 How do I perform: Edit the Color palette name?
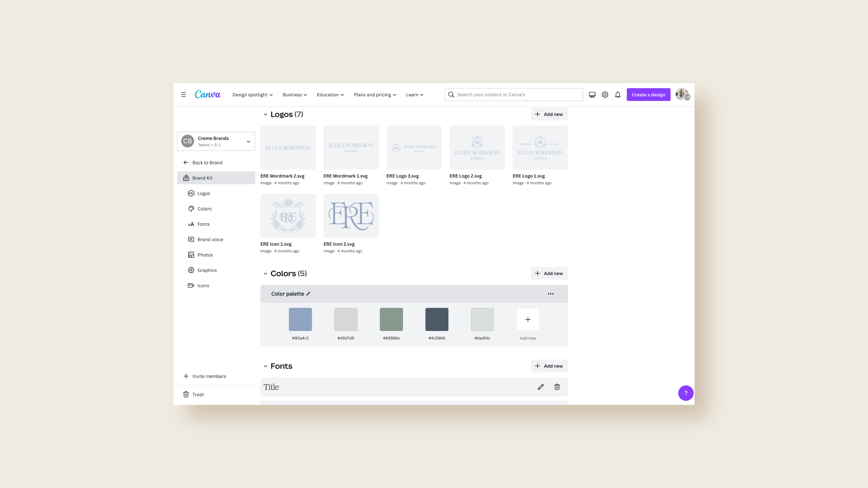click(308, 294)
